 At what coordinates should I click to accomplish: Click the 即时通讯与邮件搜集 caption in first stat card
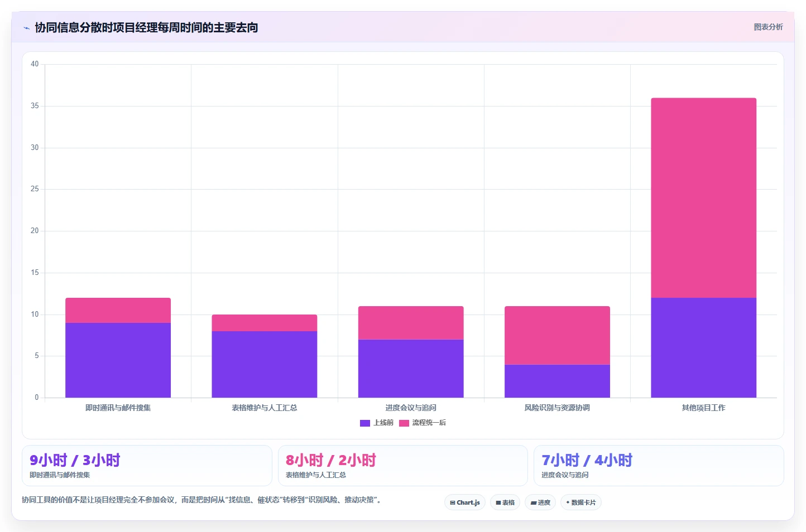[60, 475]
